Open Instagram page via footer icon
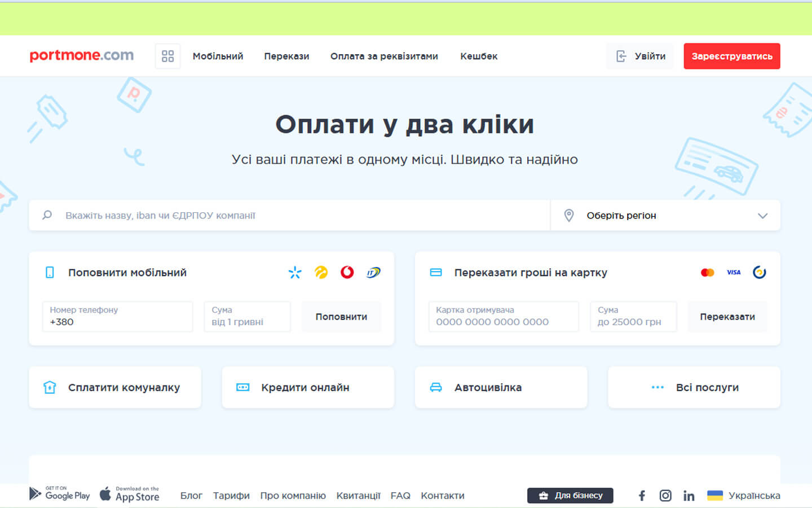Viewport: 812px width, 508px height. click(x=665, y=496)
